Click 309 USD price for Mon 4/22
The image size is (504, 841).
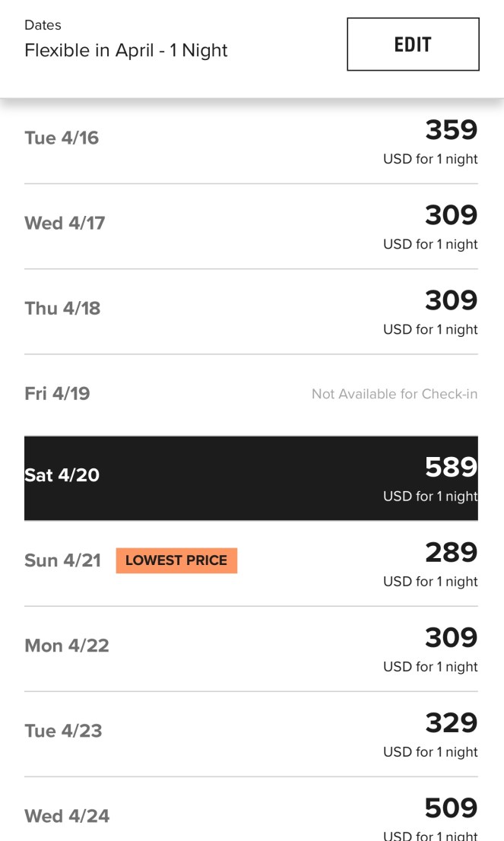pos(451,638)
